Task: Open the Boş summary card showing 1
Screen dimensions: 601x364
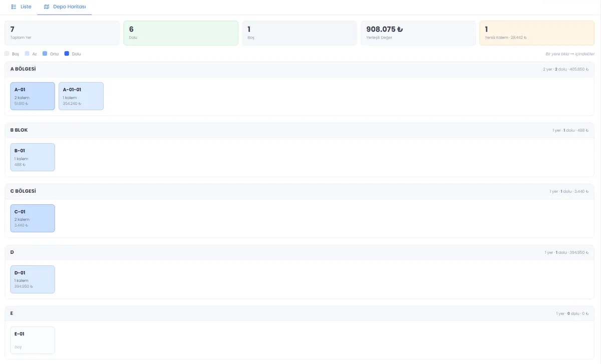Action: 299,33
